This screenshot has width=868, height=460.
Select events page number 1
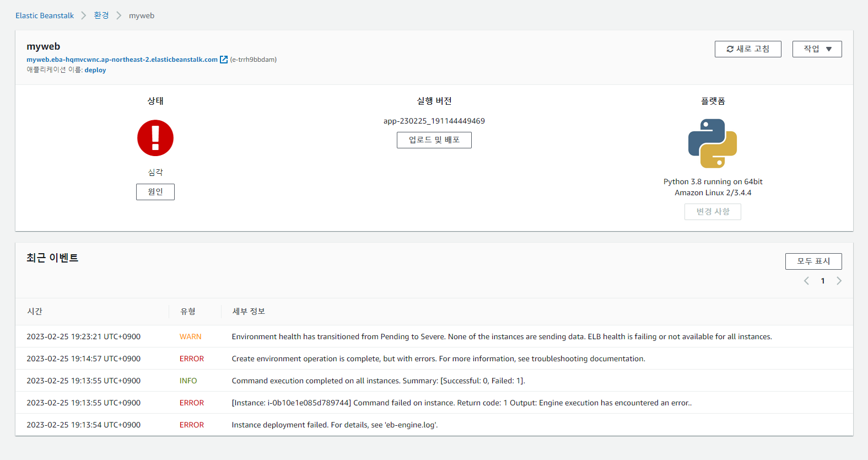pyautogui.click(x=823, y=281)
